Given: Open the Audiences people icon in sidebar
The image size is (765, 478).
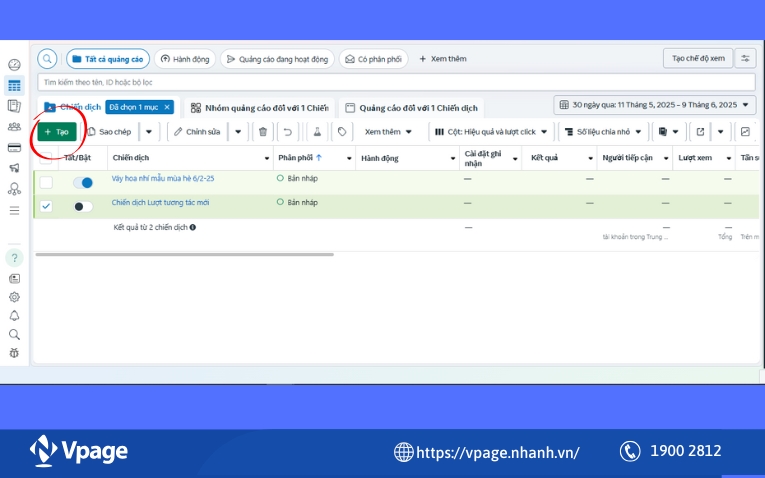Looking at the screenshot, I should tap(14, 127).
